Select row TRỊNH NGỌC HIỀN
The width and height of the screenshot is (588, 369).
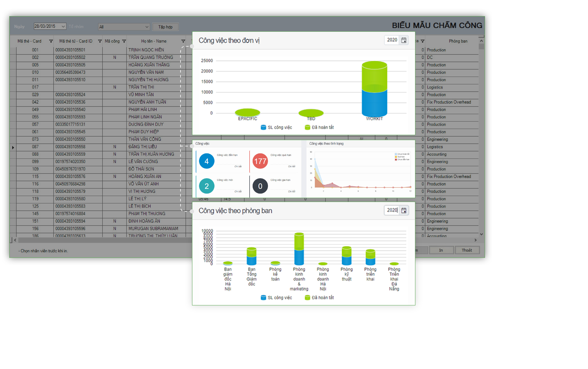[x=146, y=50]
